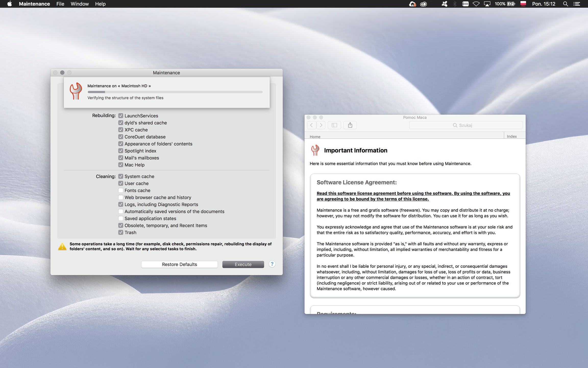The image size is (588, 368).
Task: Open the Window menu
Action: 79,4
